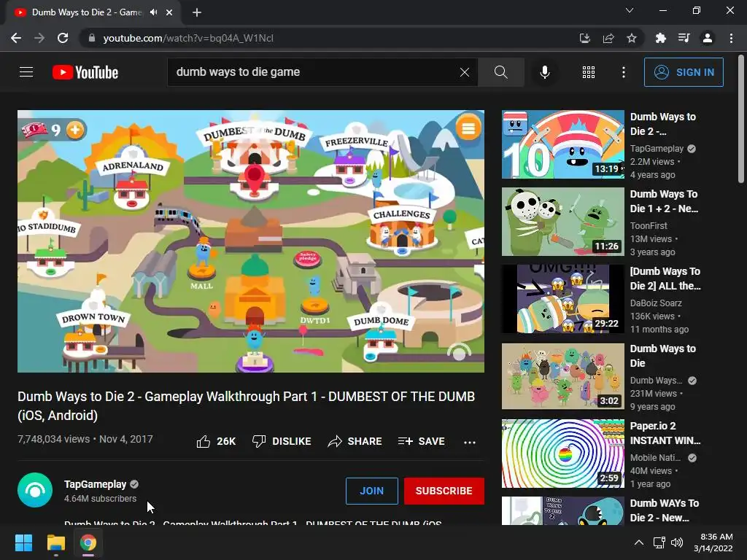Open the taskbar volume icon
747x560 pixels.
pyautogui.click(x=676, y=542)
